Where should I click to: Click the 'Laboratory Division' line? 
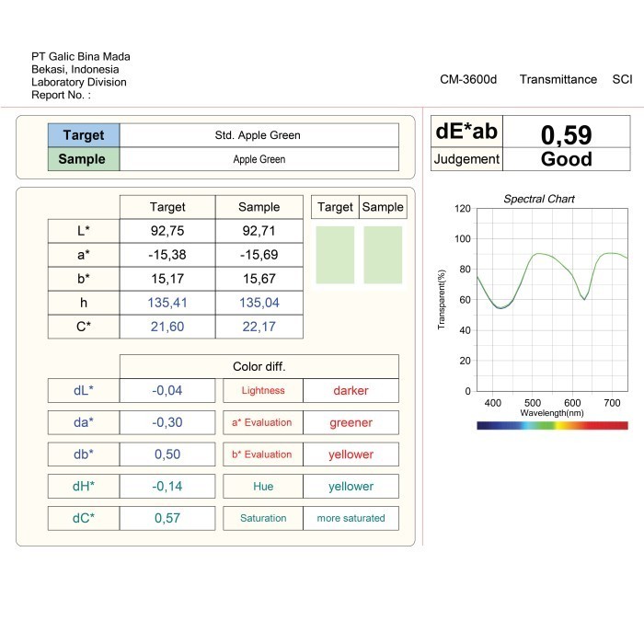pos(79,82)
